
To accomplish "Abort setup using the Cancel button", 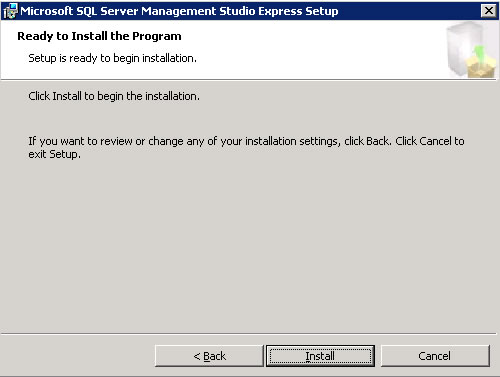I will (x=435, y=356).
